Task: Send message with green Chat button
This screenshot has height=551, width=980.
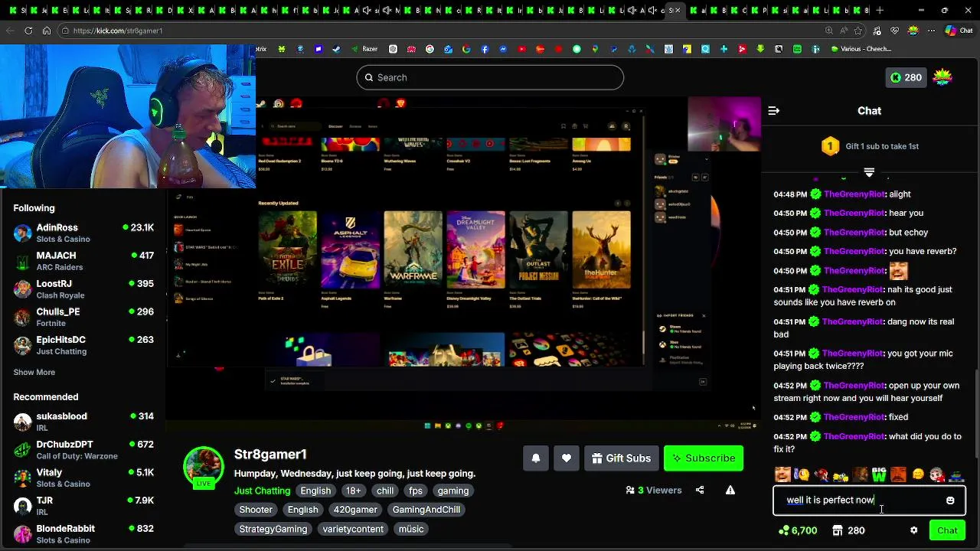Action: pyautogui.click(x=947, y=530)
